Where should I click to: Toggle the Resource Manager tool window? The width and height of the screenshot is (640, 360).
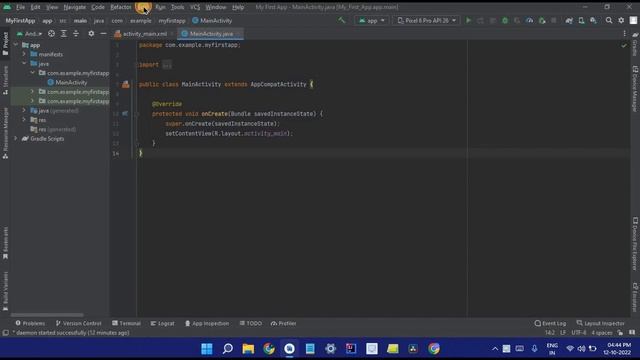(5, 133)
